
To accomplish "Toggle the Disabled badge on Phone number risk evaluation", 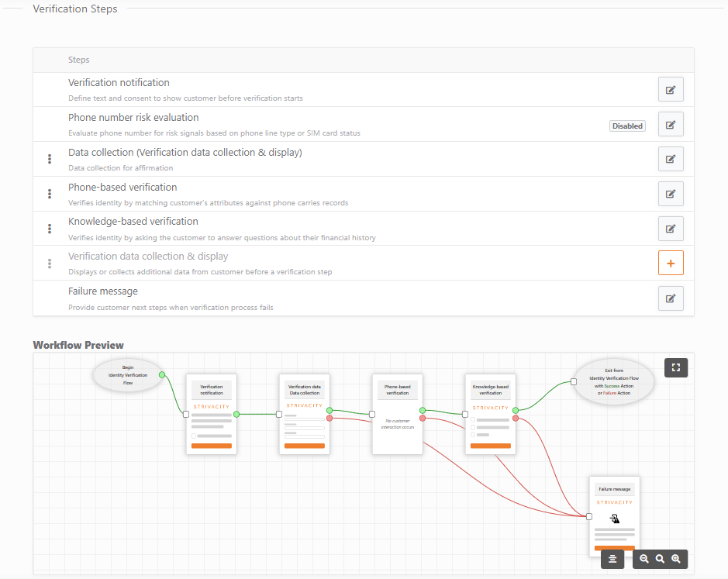I will (626, 126).
